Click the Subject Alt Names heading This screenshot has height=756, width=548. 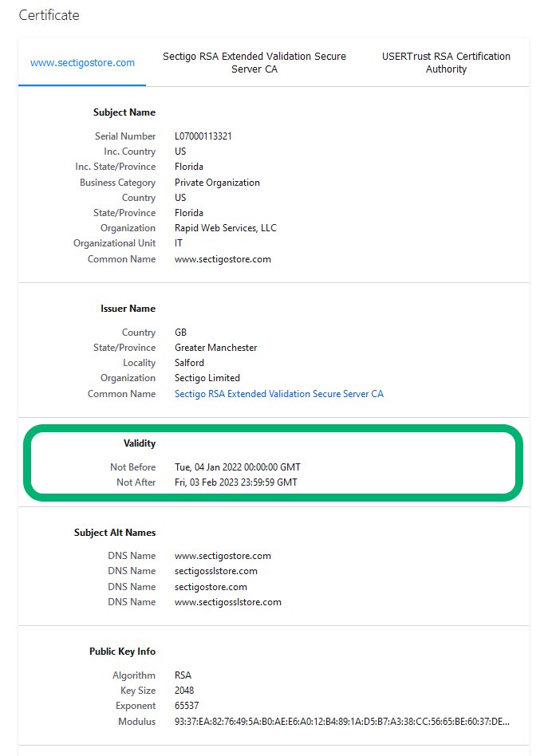click(x=115, y=533)
